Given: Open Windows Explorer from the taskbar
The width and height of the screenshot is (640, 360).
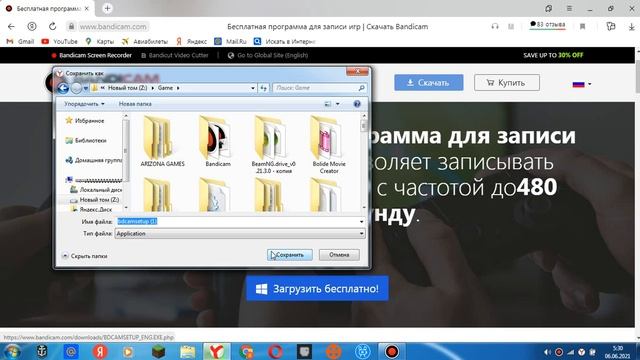Looking at the screenshot, I should [187, 351].
